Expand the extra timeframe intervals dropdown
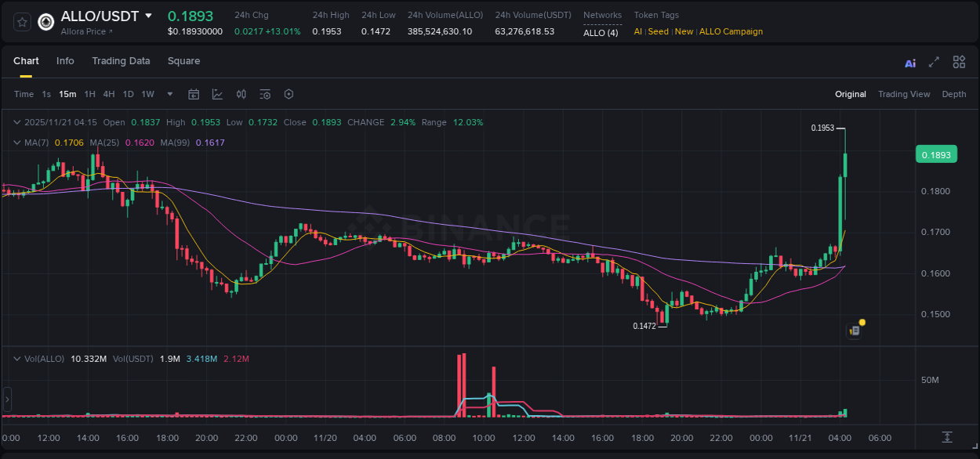 tap(169, 94)
